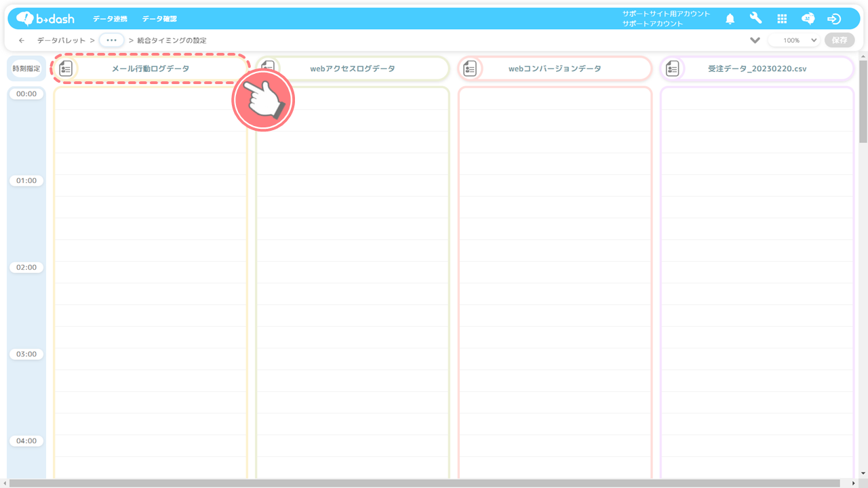Click the webコンバージョンデータ file icon
Screen dimensions: 868x488
470,68
